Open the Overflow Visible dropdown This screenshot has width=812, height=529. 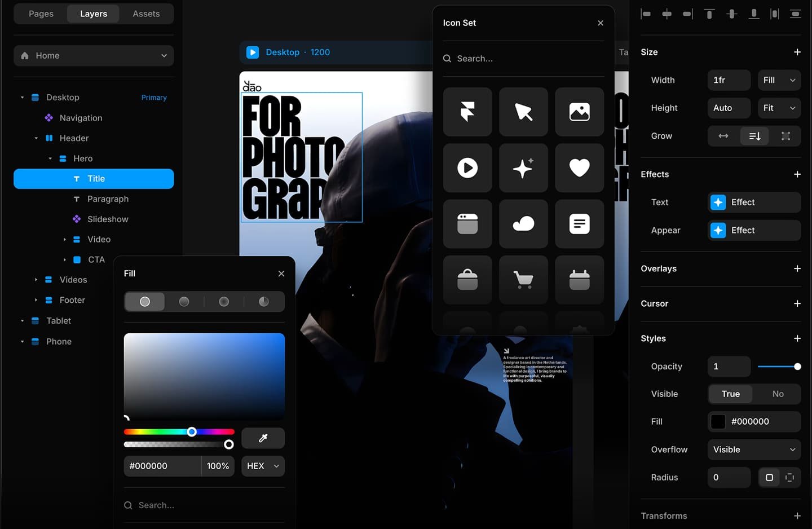point(754,449)
